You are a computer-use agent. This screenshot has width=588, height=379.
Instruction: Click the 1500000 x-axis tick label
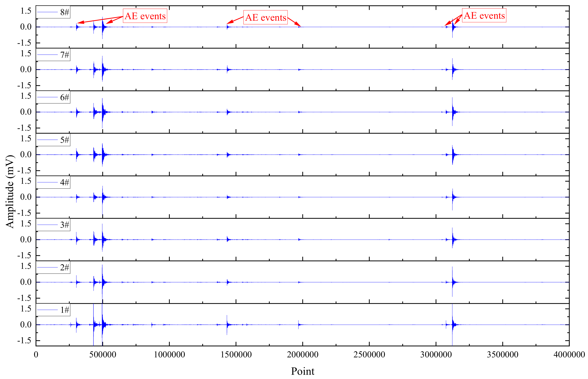point(236,355)
